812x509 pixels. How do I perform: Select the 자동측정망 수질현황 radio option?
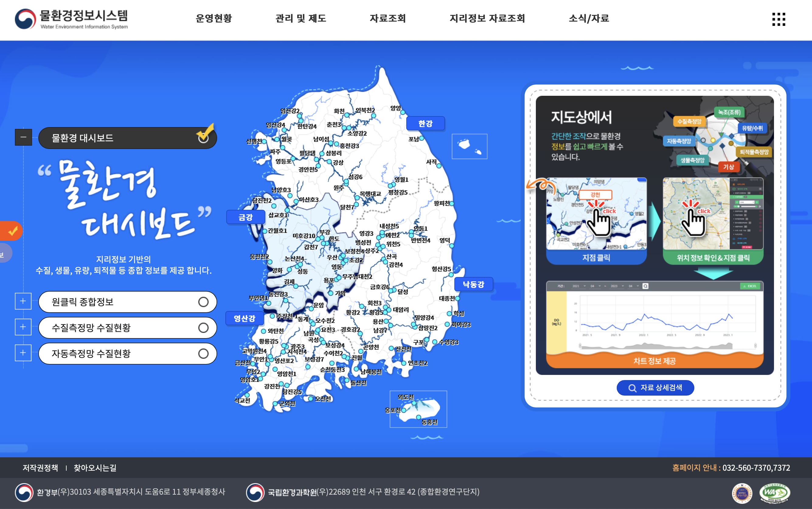[x=128, y=353]
